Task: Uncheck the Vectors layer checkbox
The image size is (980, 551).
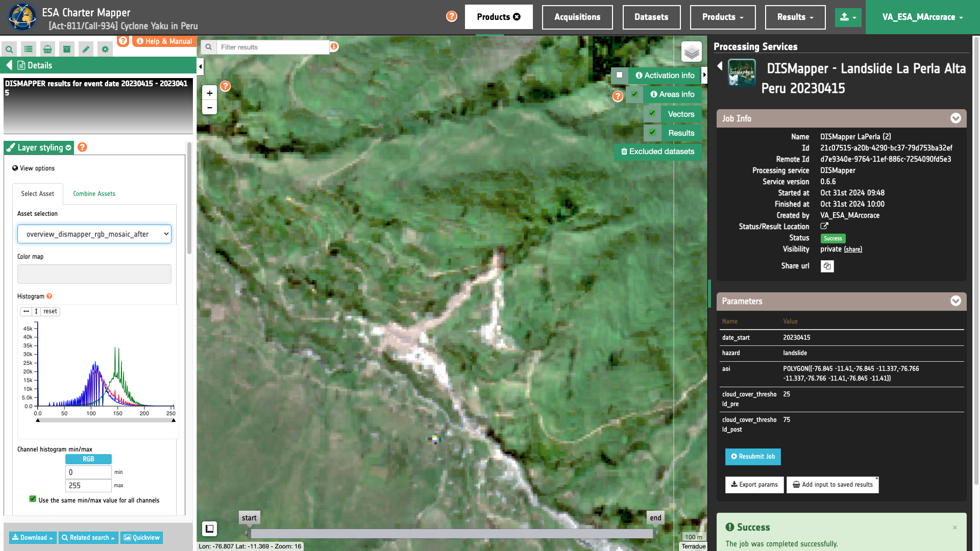Action: tap(652, 114)
